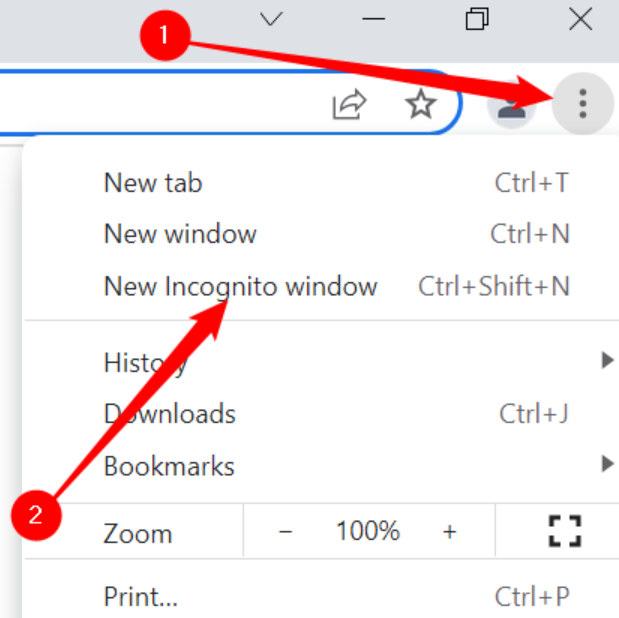The width and height of the screenshot is (619, 618).
Task: Open the Downloads menu item
Action: point(170,414)
